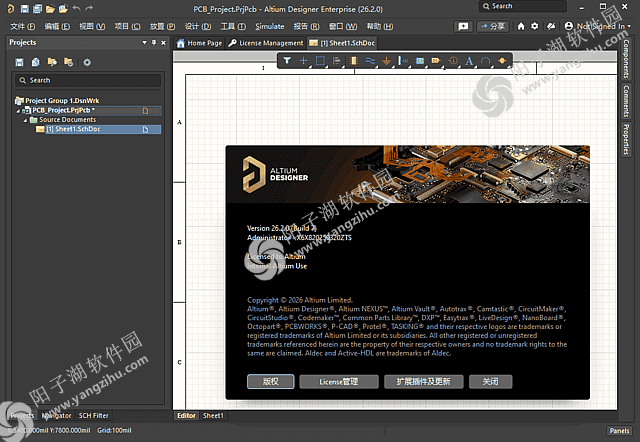Save the active document in title bar
640x442 pixels.
point(24,9)
